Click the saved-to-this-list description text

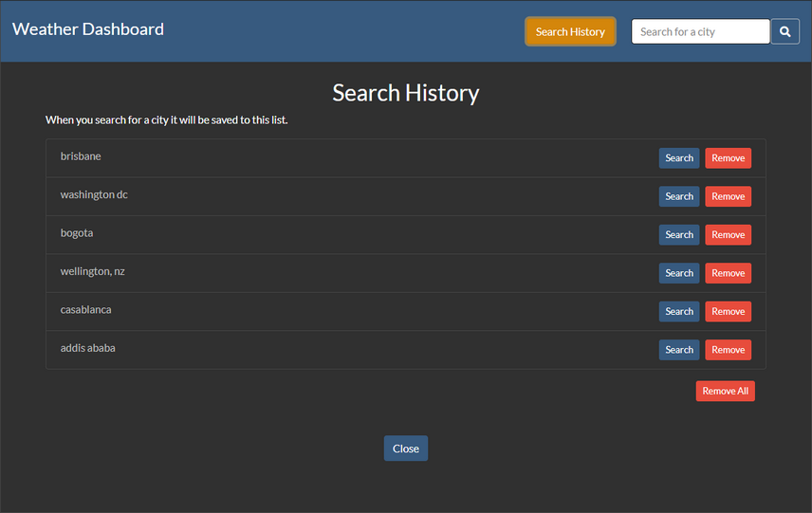[166, 120]
